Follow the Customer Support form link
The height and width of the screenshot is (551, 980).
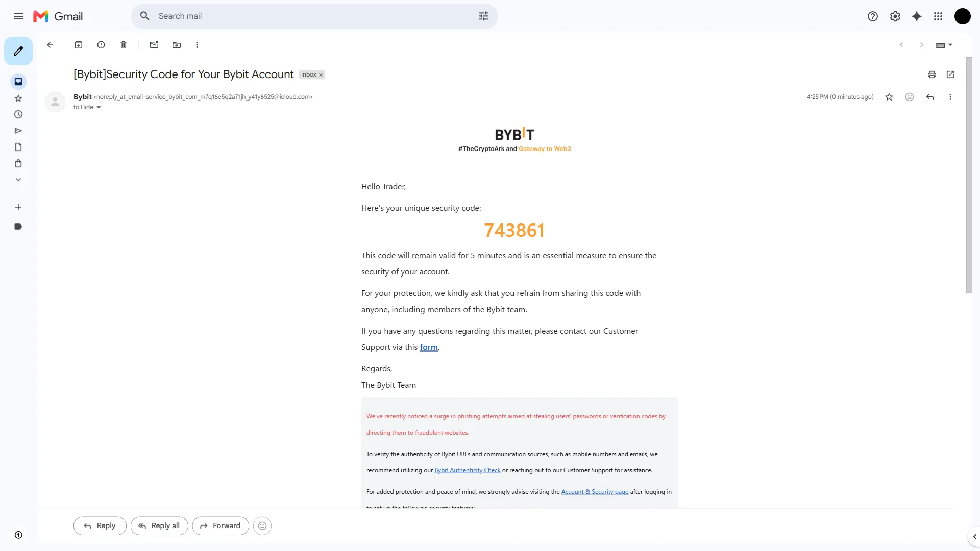(429, 347)
